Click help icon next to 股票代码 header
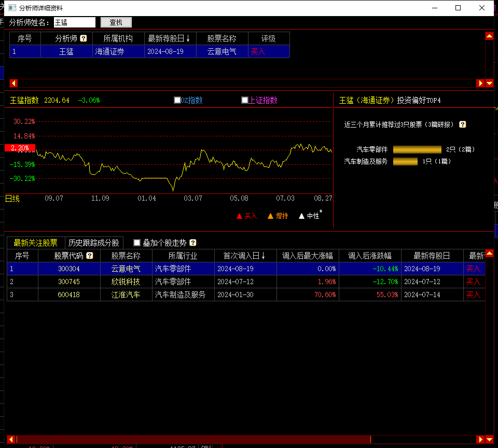Image resolution: width=498 pixels, height=448 pixels. point(90,256)
